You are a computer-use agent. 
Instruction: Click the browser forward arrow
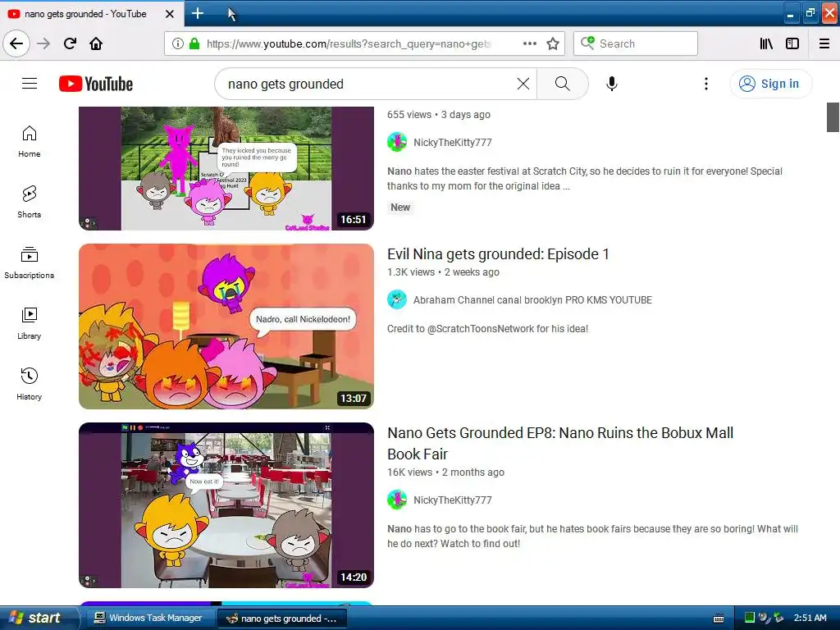(43, 43)
